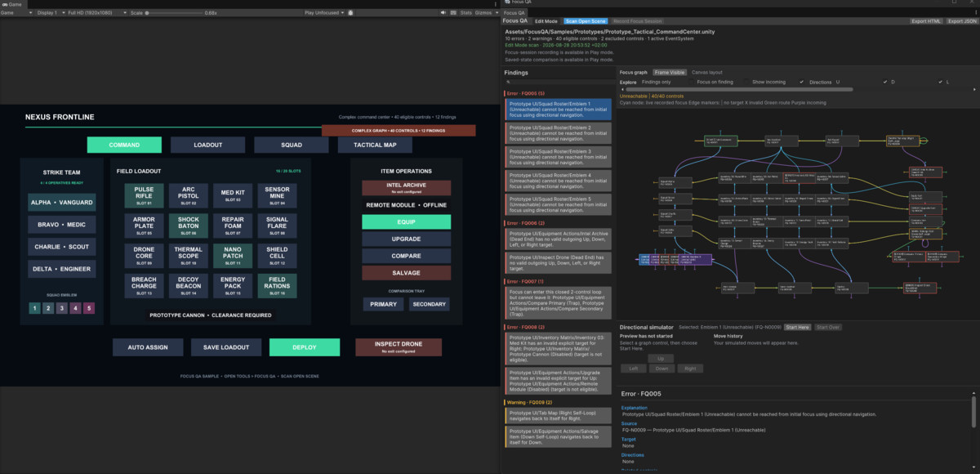Click the simulator Left button
Image resolution: width=980 pixels, height=474 pixels.
633,369
